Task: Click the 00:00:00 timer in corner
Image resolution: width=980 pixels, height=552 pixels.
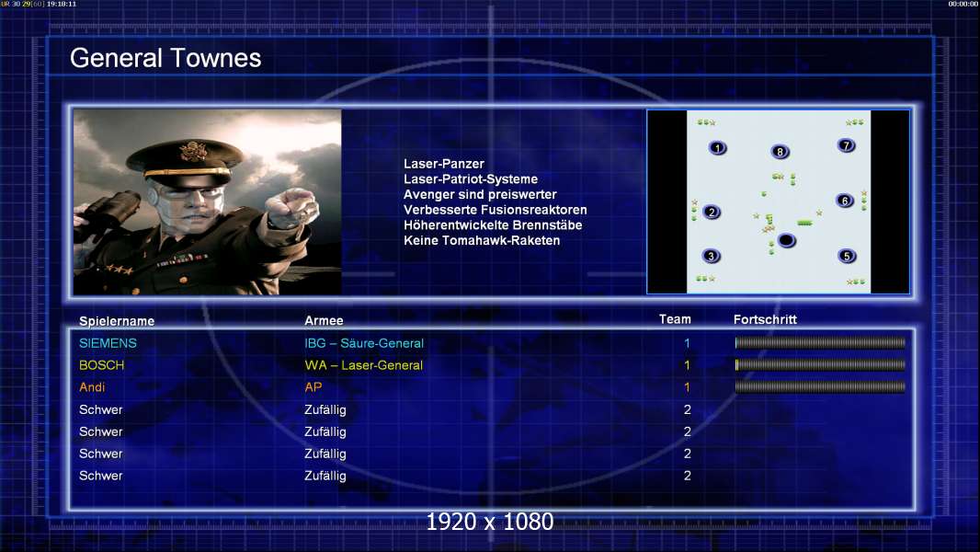Action: 963,4
